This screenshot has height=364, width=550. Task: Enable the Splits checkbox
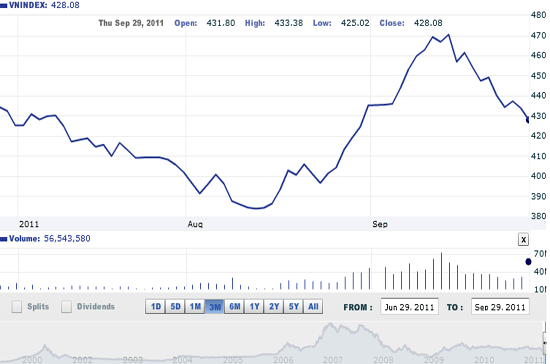[x=16, y=306]
